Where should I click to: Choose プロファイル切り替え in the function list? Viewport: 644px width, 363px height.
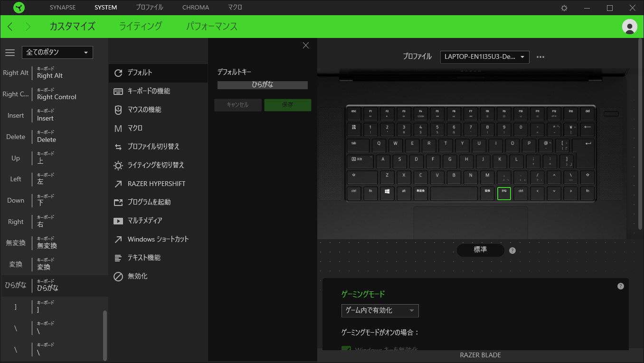[x=158, y=147]
